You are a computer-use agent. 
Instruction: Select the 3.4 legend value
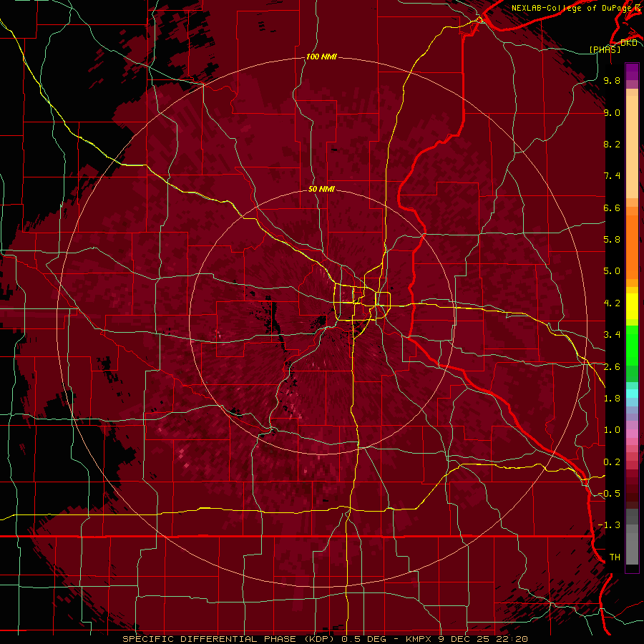pyautogui.click(x=612, y=335)
